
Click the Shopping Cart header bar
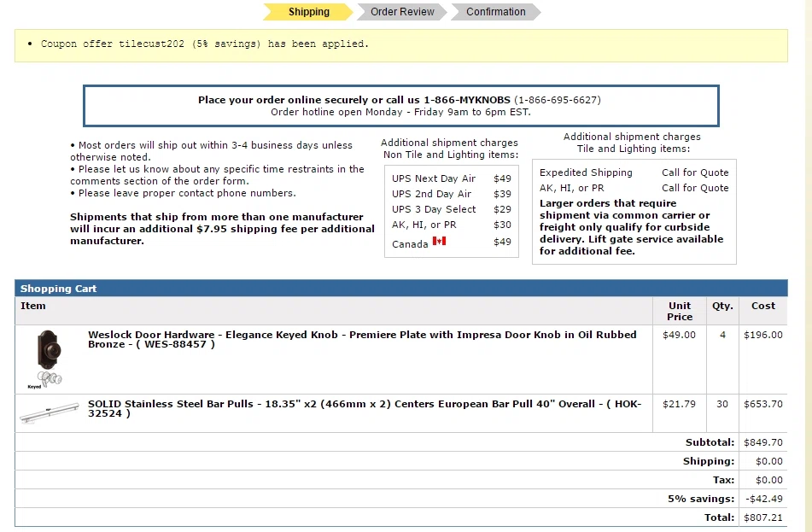[x=401, y=289]
